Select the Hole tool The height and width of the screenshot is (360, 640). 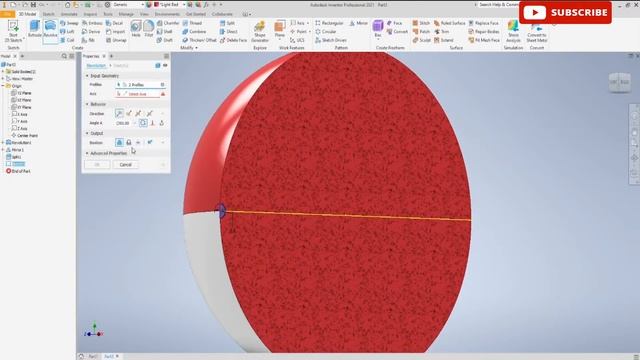click(136, 29)
